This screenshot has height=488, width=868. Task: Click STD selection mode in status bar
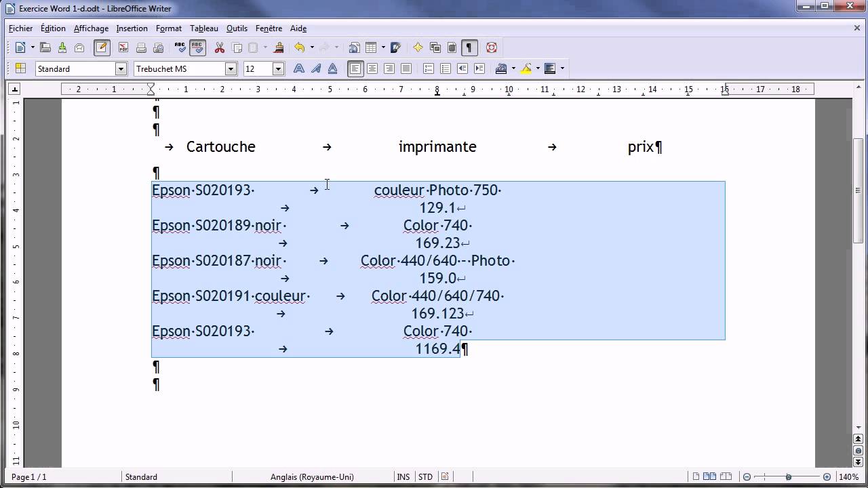click(x=425, y=477)
